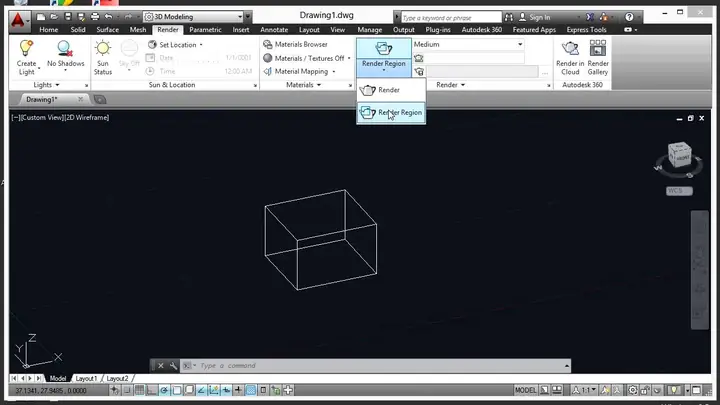Screen dimensions: 720x405
Task: Switch to the Mesh ribbon tab
Action: tap(138, 29)
